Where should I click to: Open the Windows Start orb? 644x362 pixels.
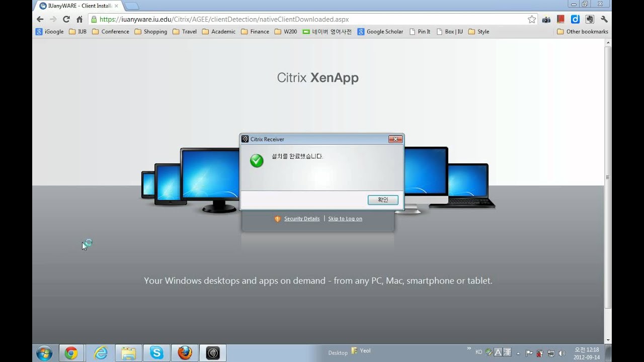44,353
